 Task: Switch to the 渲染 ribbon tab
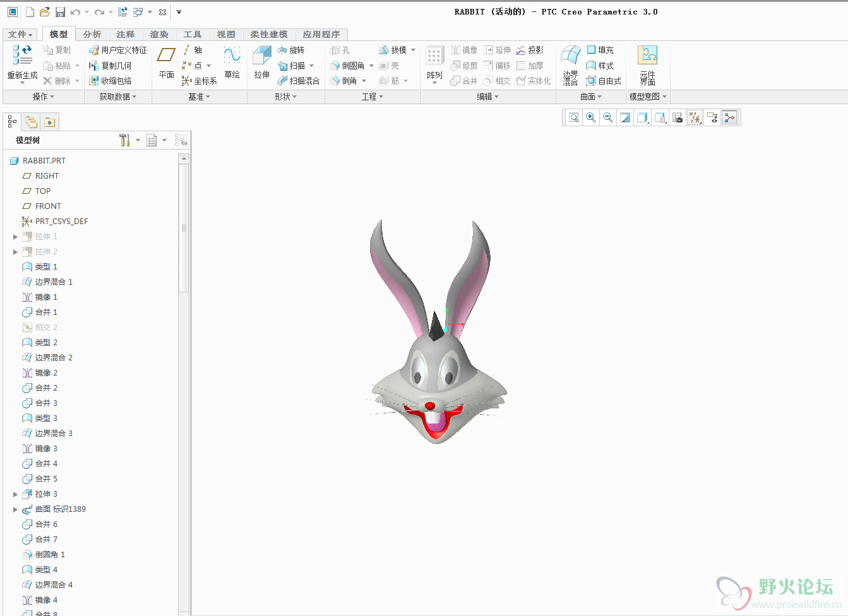159,35
